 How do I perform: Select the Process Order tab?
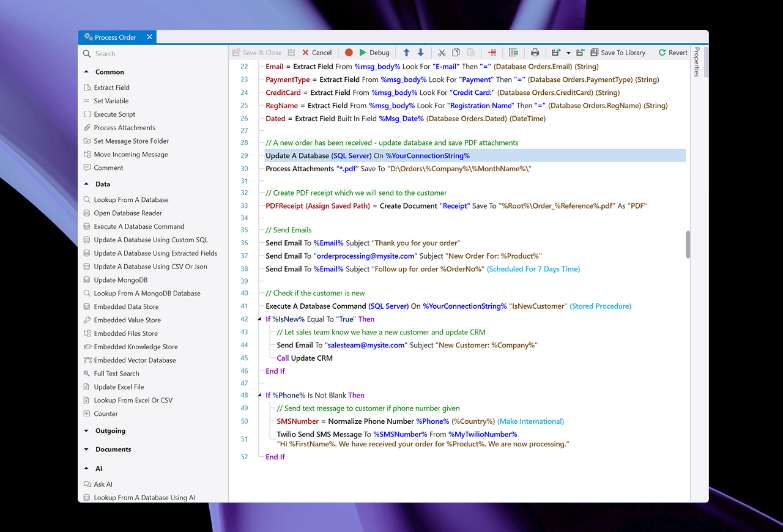tap(114, 37)
